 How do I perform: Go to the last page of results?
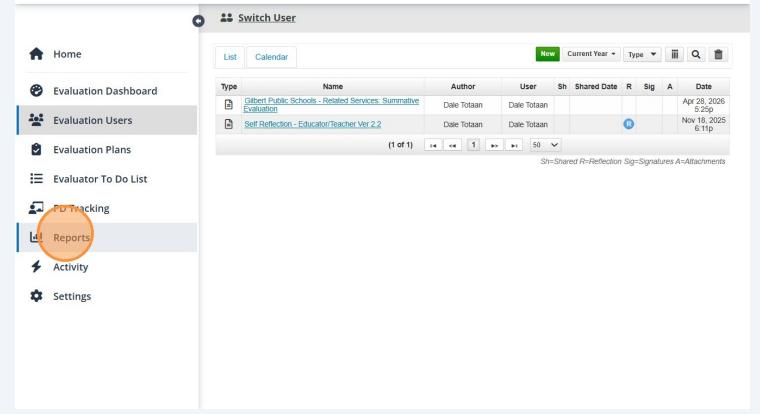pos(514,145)
